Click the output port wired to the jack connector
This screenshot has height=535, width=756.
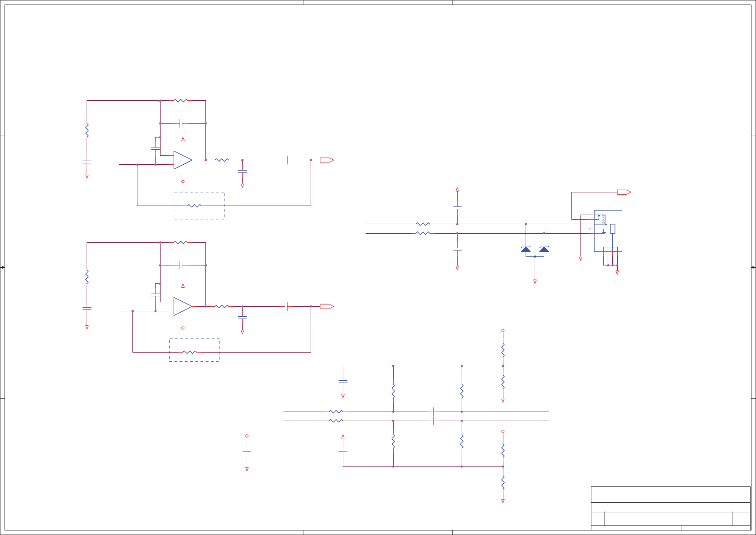[x=624, y=192]
